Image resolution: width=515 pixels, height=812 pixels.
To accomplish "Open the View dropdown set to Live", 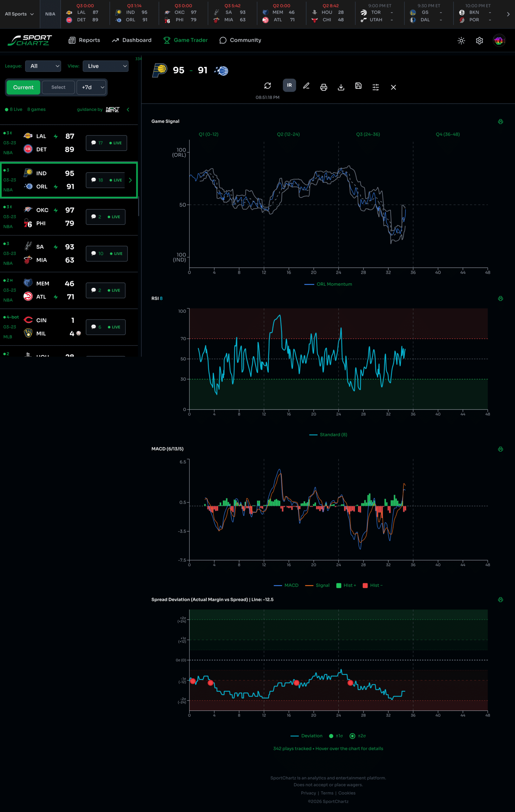I will pos(106,66).
